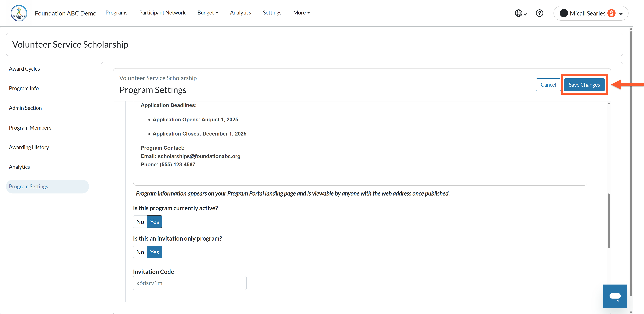Expand the Budget dropdown menu
Image resolution: width=644 pixels, height=314 pixels.
[x=208, y=13]
